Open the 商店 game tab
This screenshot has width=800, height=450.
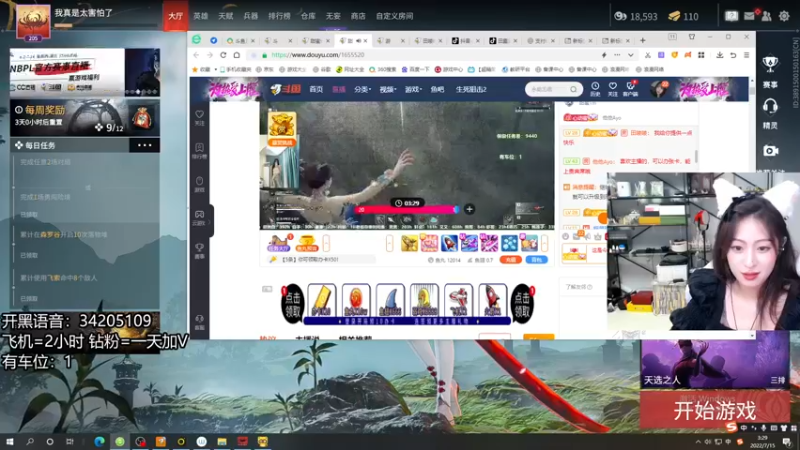pos(358,16)
